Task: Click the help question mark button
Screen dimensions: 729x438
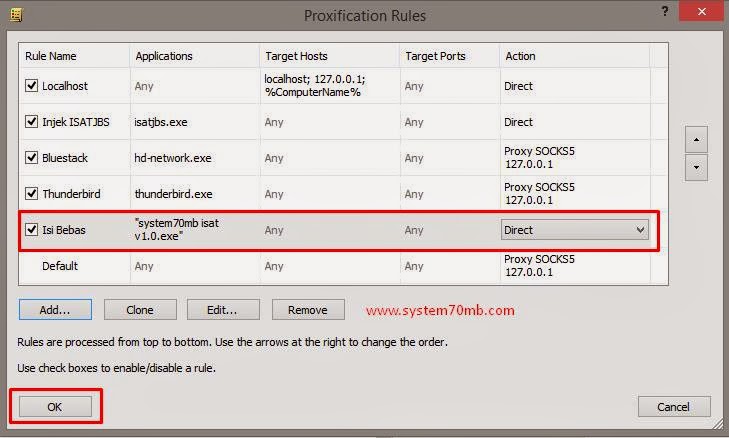Action: (x=665, y=11)
